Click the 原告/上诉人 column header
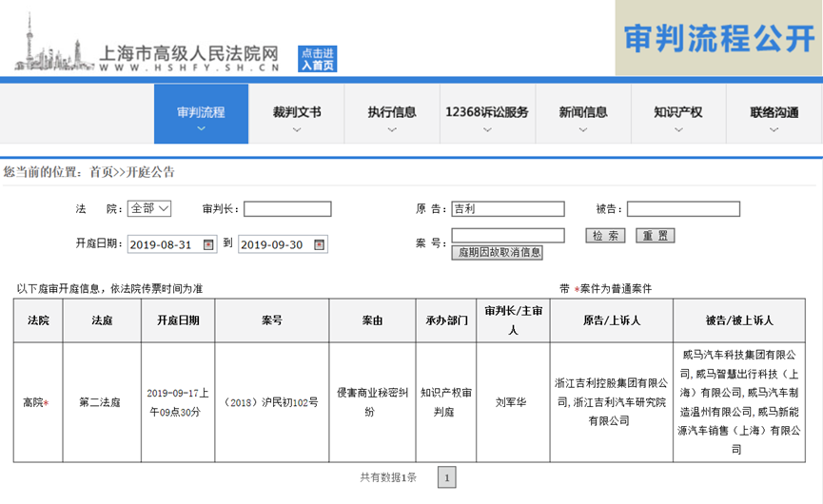Image resolution: width=823 pixels, height=504 pixels. pyautogui.click(x=612, y=320)
